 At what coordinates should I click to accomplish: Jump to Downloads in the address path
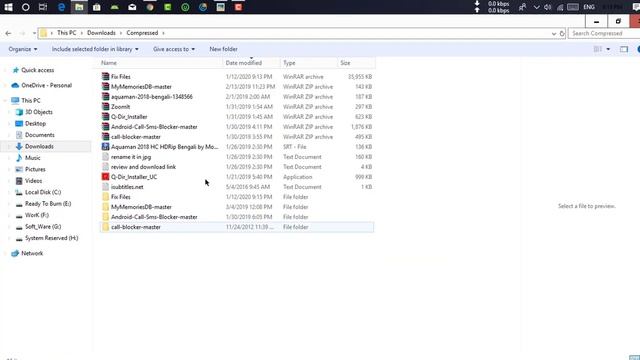coord(101,33)
